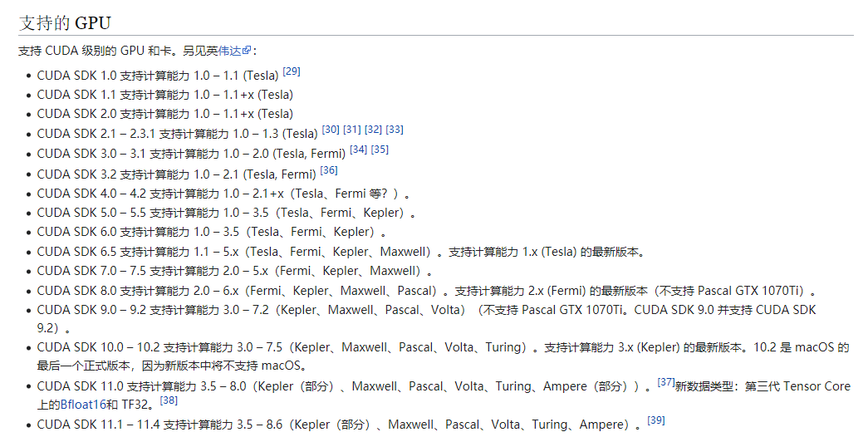Click the CUDA SDK 2.0 list entry

[165, 114]
